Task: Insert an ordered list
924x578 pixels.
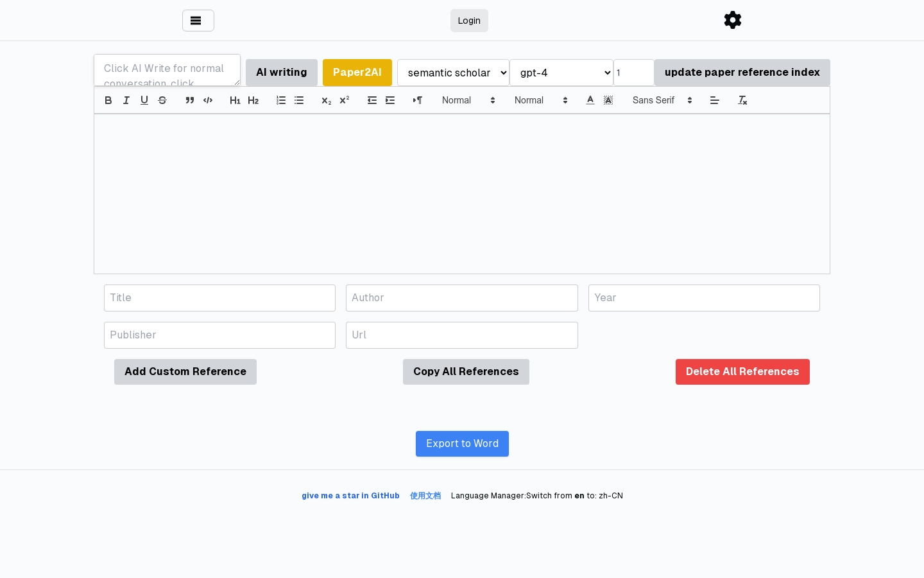Action: [x=281, y=100]
